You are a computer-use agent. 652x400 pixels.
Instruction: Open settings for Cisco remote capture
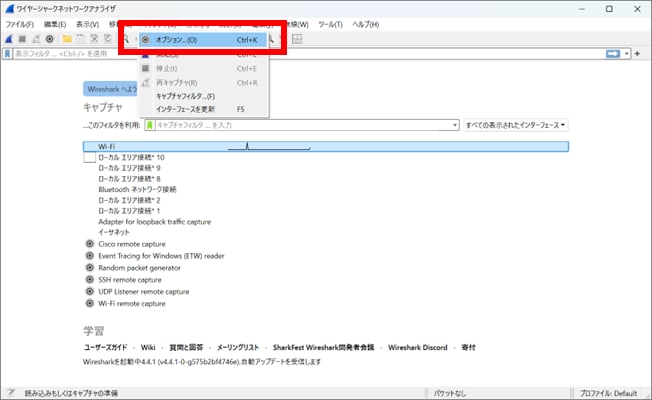(89, 244)
